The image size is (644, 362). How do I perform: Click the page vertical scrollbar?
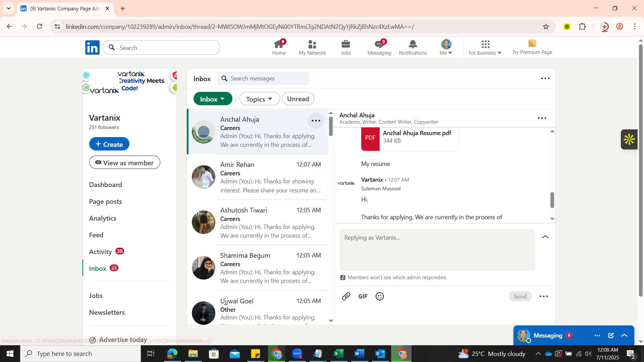(641, 171)
